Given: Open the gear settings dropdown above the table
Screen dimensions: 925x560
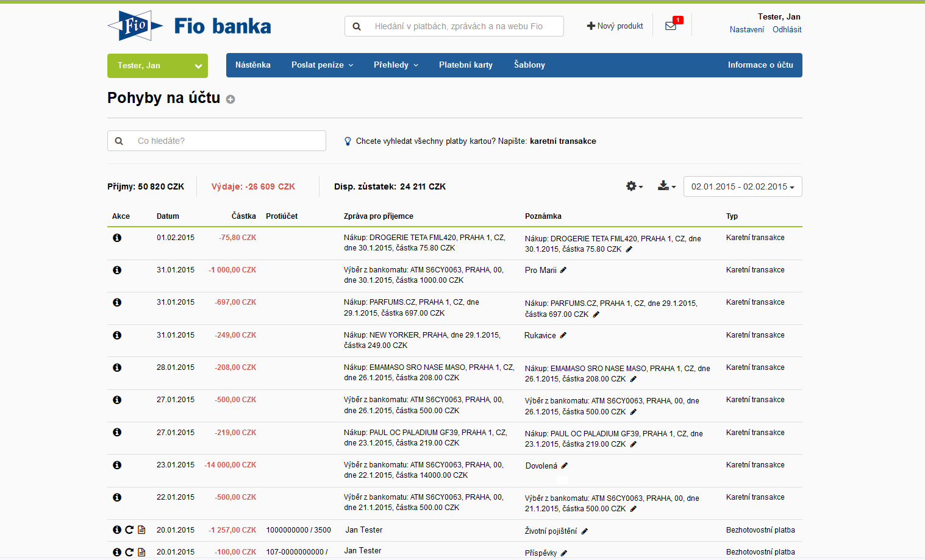Looking at the screenshot, I should [x=634, y=186].
